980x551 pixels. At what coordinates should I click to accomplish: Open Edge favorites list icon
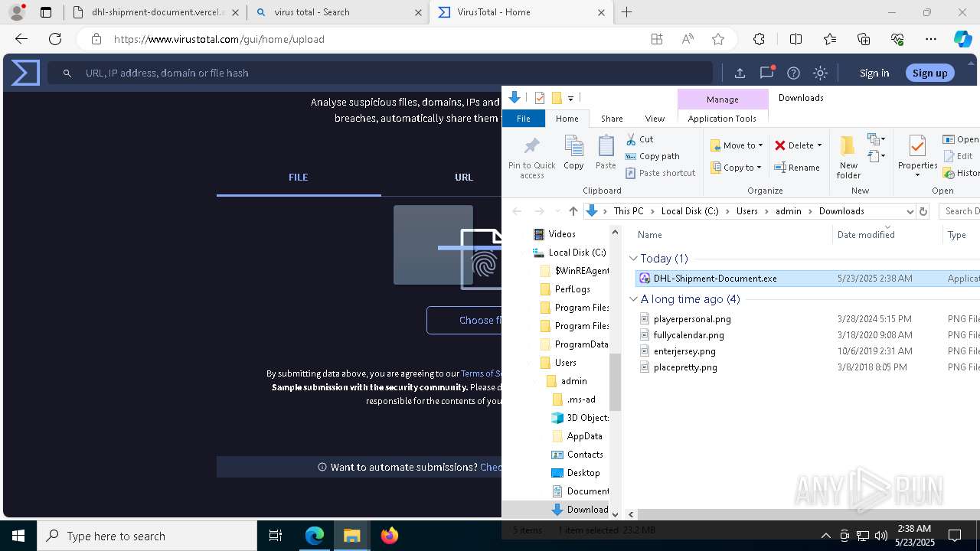tap(830, 39)
